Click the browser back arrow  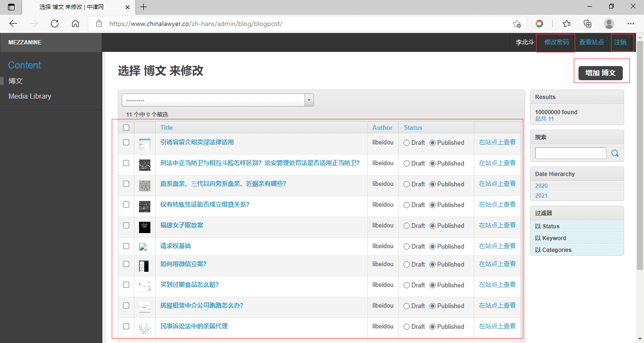pos(13,24)
